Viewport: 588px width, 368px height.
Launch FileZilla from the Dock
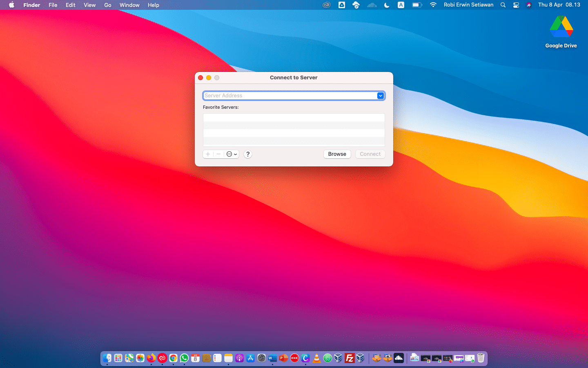pos(350,358)
